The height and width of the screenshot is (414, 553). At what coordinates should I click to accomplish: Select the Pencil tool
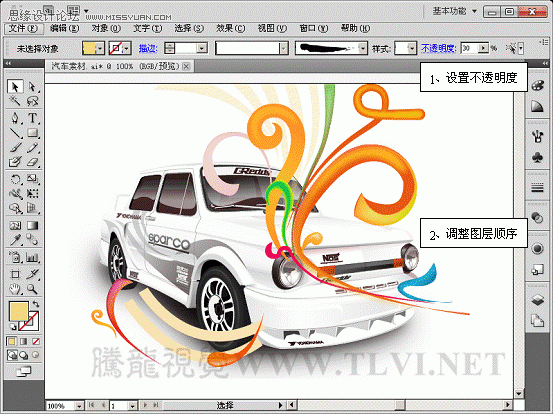point(32,148)
